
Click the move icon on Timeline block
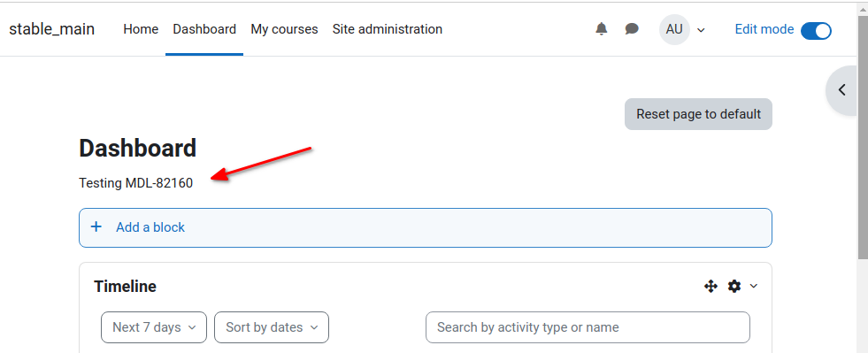click(711, 286)
